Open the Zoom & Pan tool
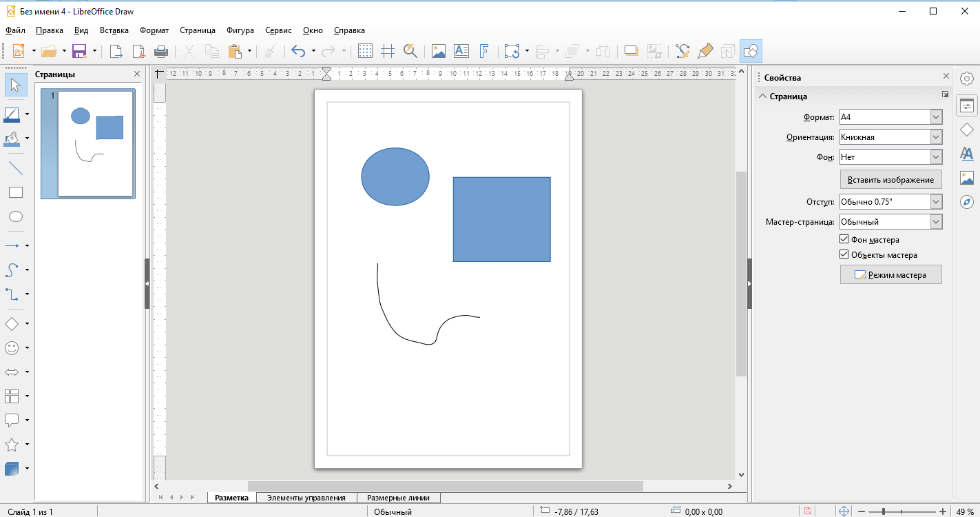The height and width of the screenshot is (517, 980). 410,51
